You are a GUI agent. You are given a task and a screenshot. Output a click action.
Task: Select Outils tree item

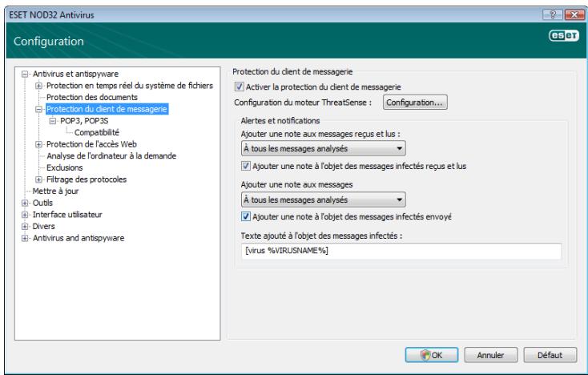coord(42,203)
